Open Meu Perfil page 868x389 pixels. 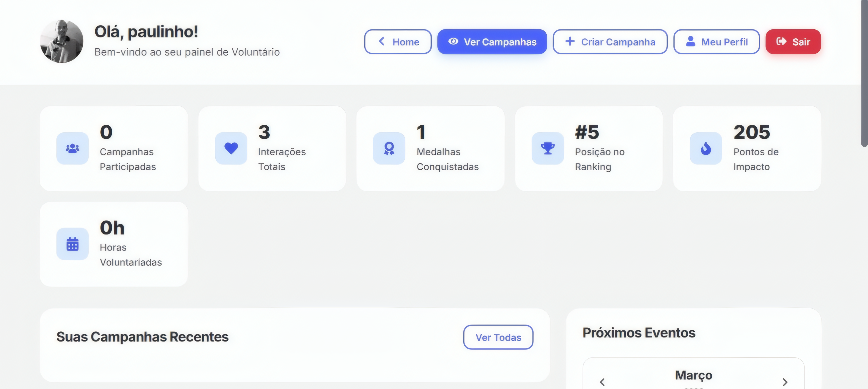coord(716,42)
